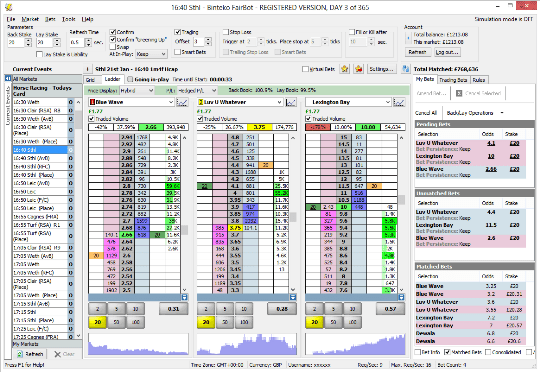Open the P/L Hedged P/L dropdown
540x372 pixels.
pos(196,90)
